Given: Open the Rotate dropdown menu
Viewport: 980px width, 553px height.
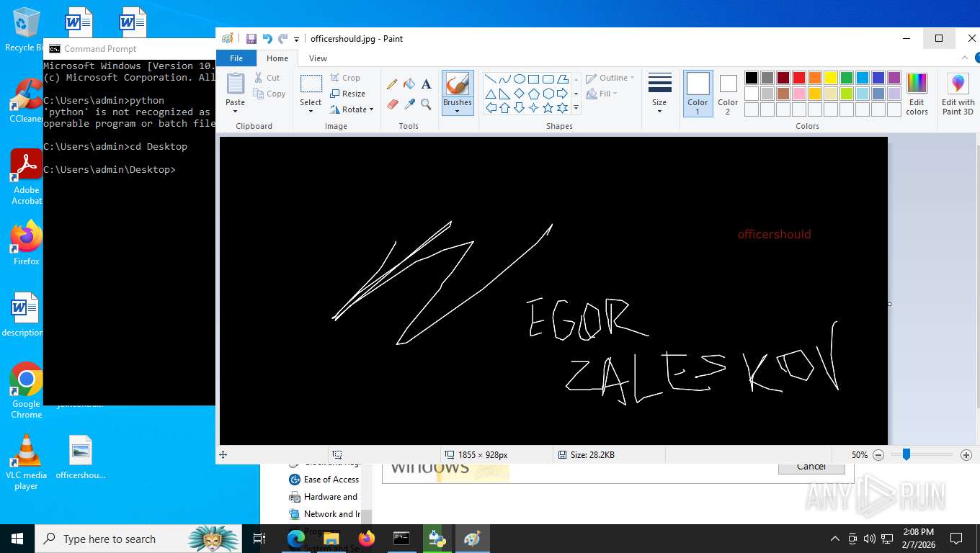Looking at the screenshot, I should click(x=352, y=109).
